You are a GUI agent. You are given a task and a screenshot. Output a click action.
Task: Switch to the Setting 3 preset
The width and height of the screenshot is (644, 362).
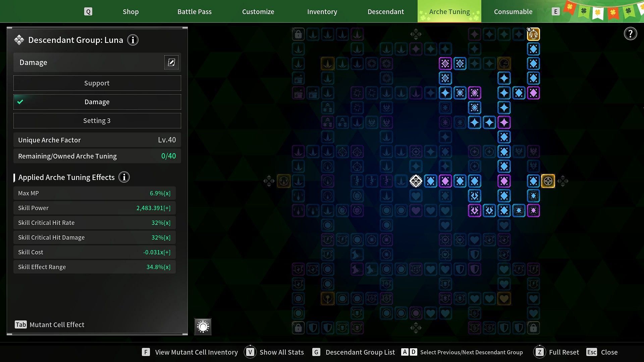click(x=97, y=121)
